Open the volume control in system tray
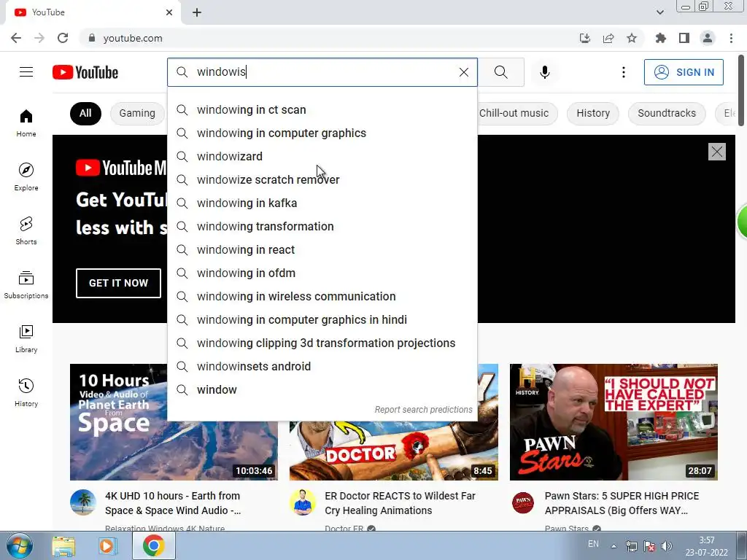 (667, 546)
